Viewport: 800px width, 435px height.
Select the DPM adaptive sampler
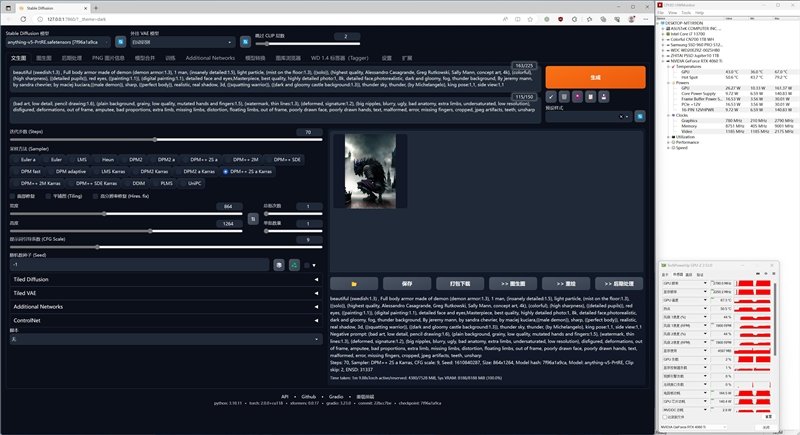pos(68,171)
